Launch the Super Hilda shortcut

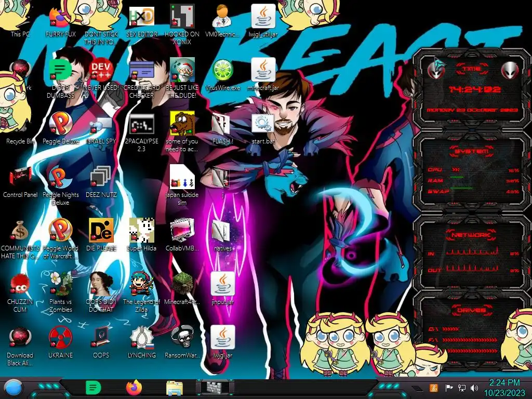[x=141, y=230]
